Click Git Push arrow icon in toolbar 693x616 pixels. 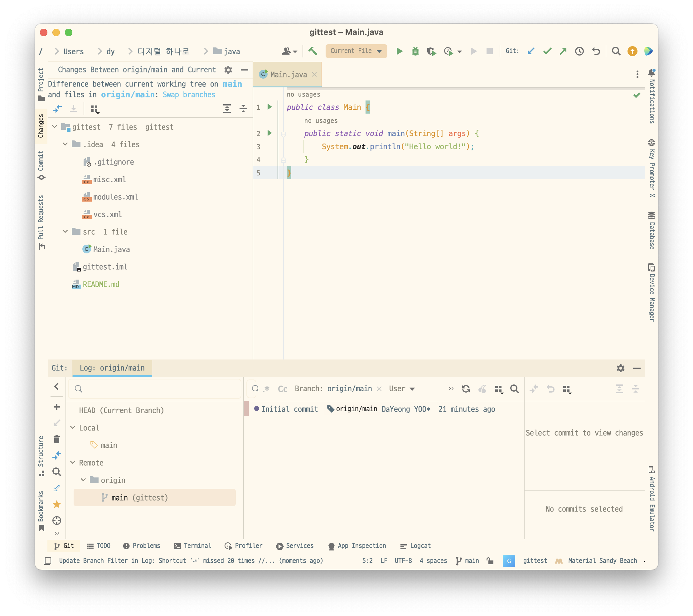click(x=563, y=51)
